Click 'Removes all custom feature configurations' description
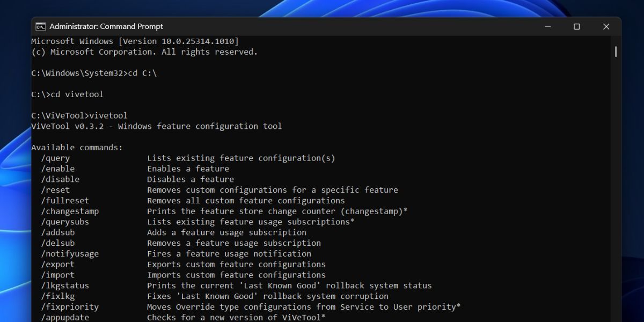This screenshot has width=644, height=322. click(x=246, y=201)
